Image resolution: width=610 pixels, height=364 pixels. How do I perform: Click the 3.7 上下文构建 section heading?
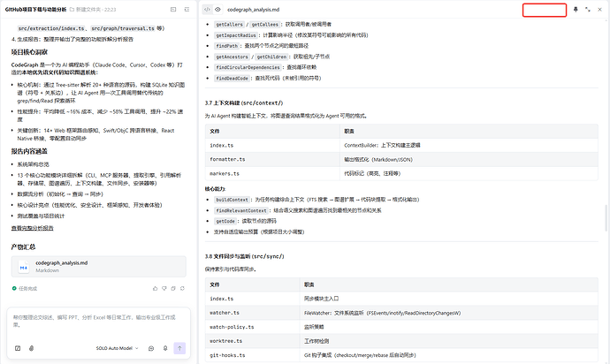point(244,103)
